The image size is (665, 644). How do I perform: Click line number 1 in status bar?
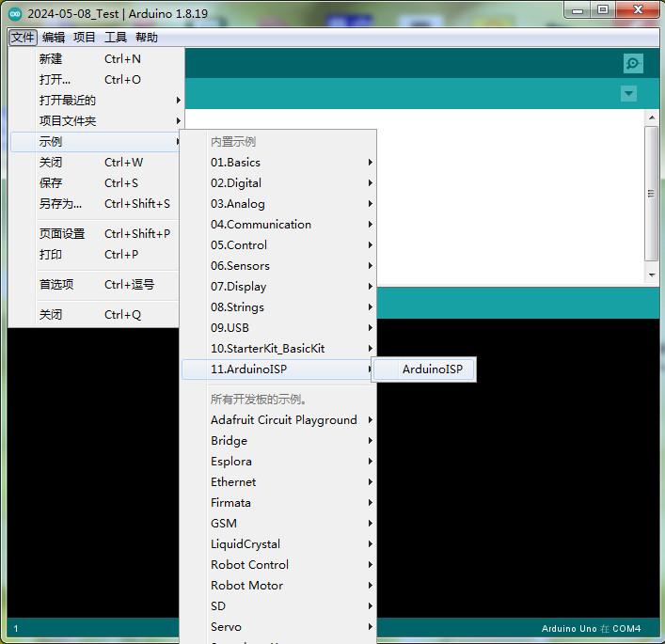click(x=16, y=629)
